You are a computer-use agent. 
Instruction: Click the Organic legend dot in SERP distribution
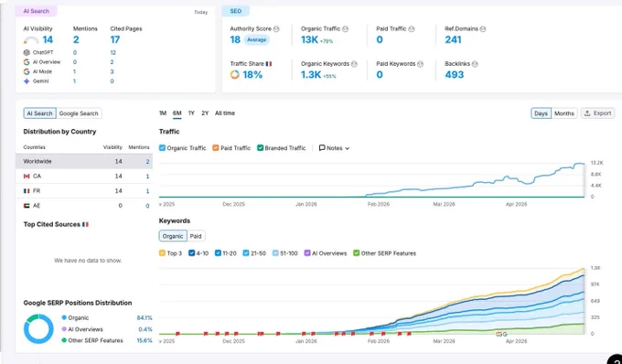[x=64, y=317]
